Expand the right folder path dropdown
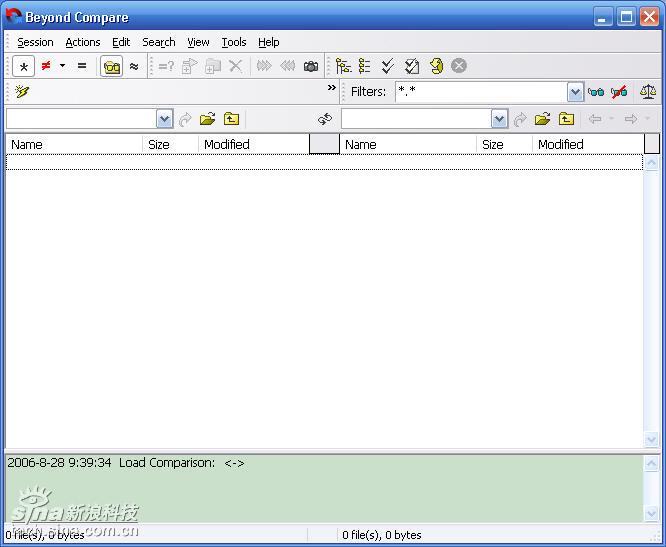 [x=499, y=119]
